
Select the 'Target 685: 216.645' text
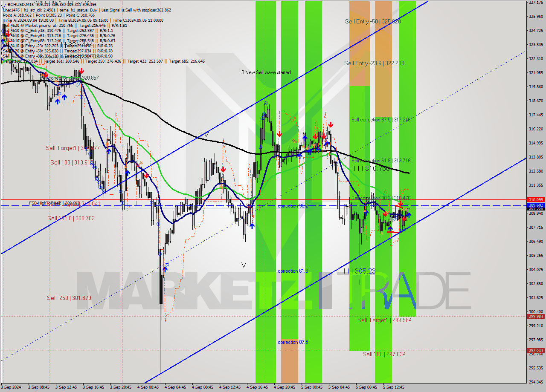click(x=187, y=61)
